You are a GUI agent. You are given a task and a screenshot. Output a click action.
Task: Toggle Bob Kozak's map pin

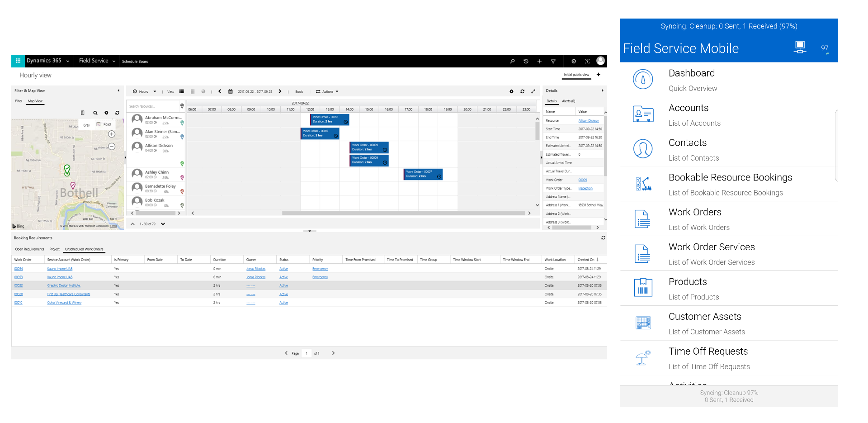pos(182,205)
